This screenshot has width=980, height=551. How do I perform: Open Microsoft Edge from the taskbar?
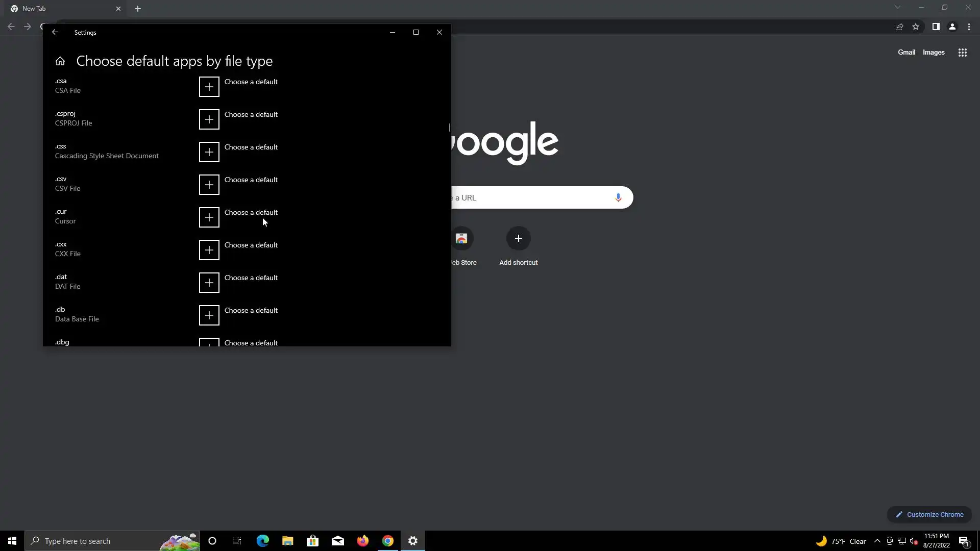pyautogui.click(x=262, y=541)
